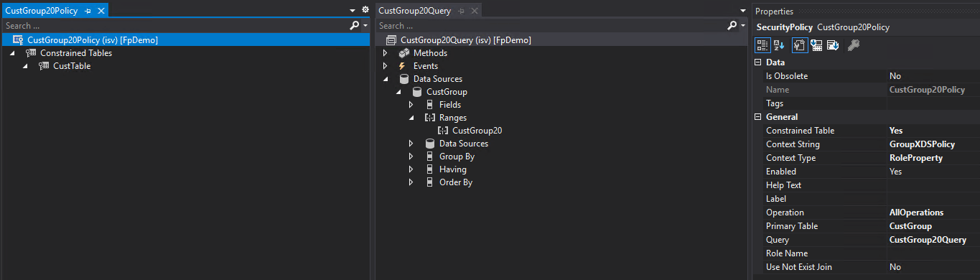
Task: Pin the CustGroup20Policy tab
Action: pos(88,11)
